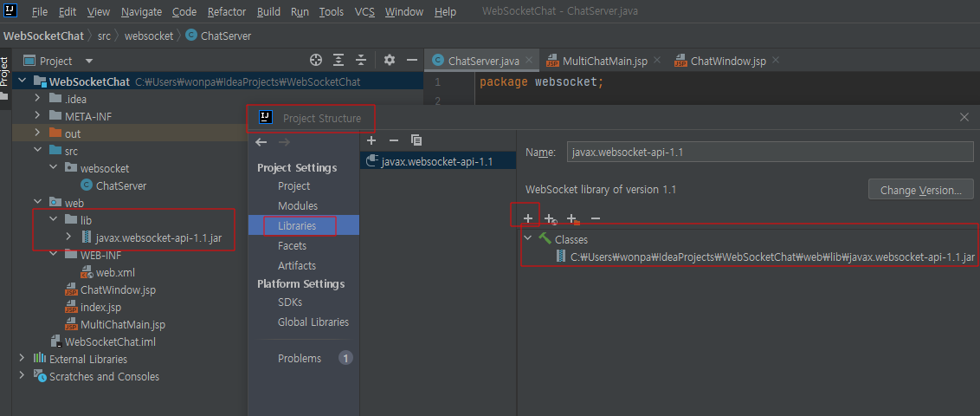The image size is (980, 416).
Task: Switch to the MultiChatMain.jsp tab
Action: 605,61
